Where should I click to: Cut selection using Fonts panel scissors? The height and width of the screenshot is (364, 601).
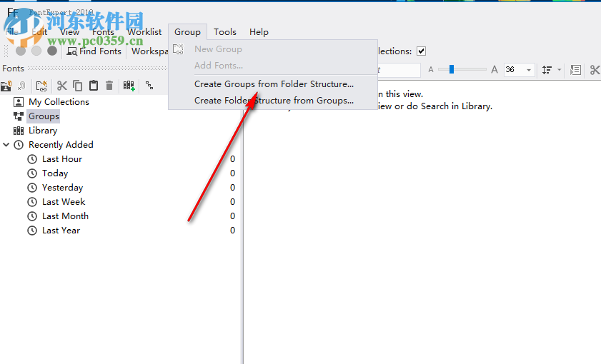pyautogui.click(x=61, y=86)
